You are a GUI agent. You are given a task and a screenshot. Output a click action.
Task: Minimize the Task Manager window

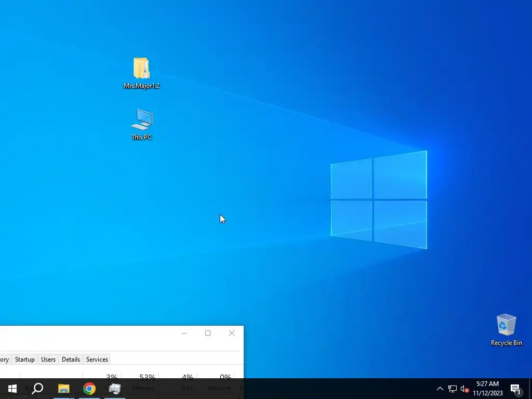[184, 333]
